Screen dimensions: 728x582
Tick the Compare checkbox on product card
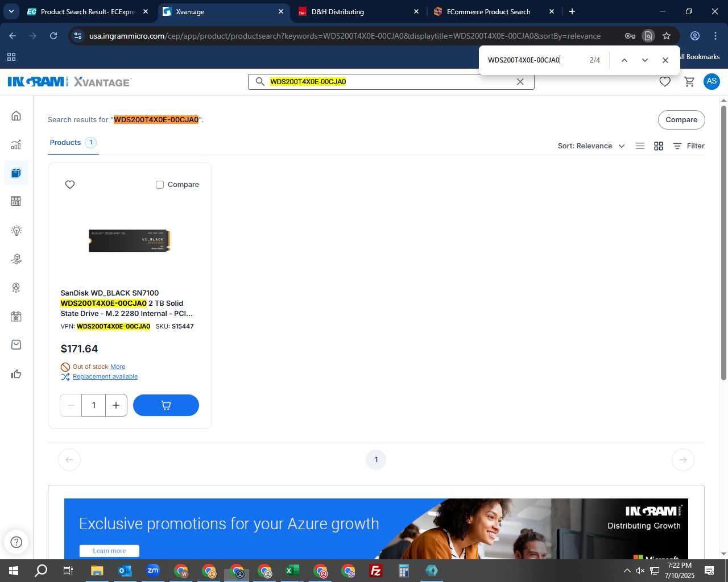pyautogui.click(x=160, y=185)
